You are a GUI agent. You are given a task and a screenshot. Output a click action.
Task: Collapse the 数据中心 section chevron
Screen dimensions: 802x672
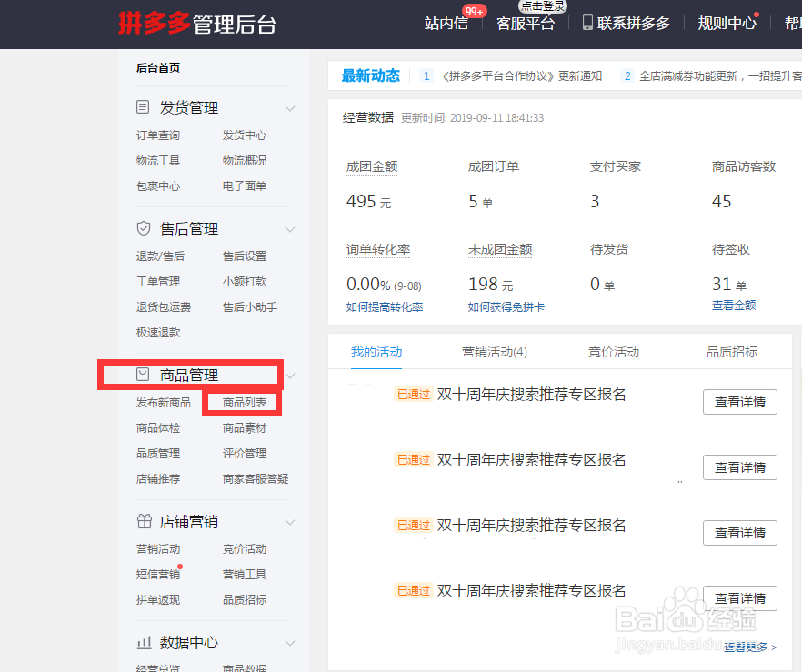290,643
